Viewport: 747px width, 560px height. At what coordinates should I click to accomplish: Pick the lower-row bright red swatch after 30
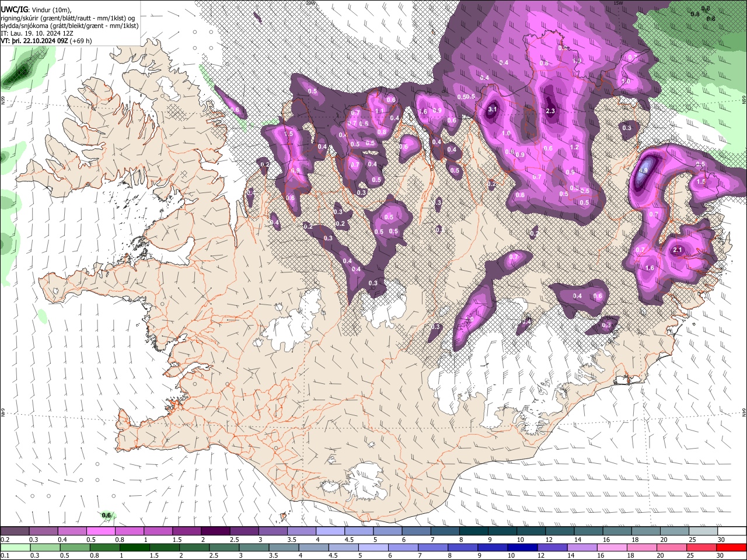pyautogui.click(x=731, y=547)
